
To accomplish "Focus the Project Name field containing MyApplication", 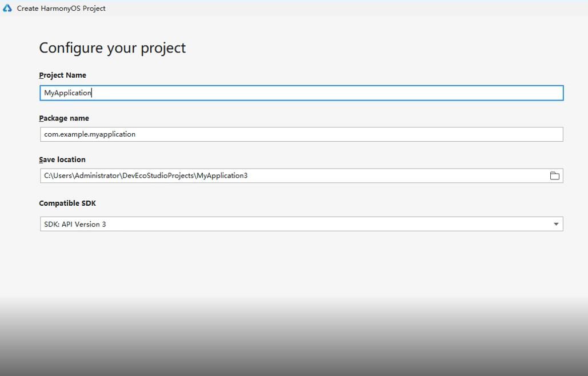I will pyautogui.click(x=302, y=93).
